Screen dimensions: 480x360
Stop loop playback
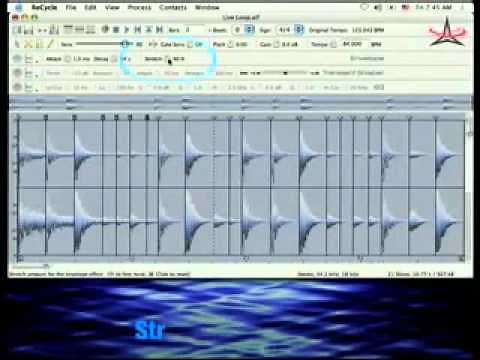click(116, 30)
